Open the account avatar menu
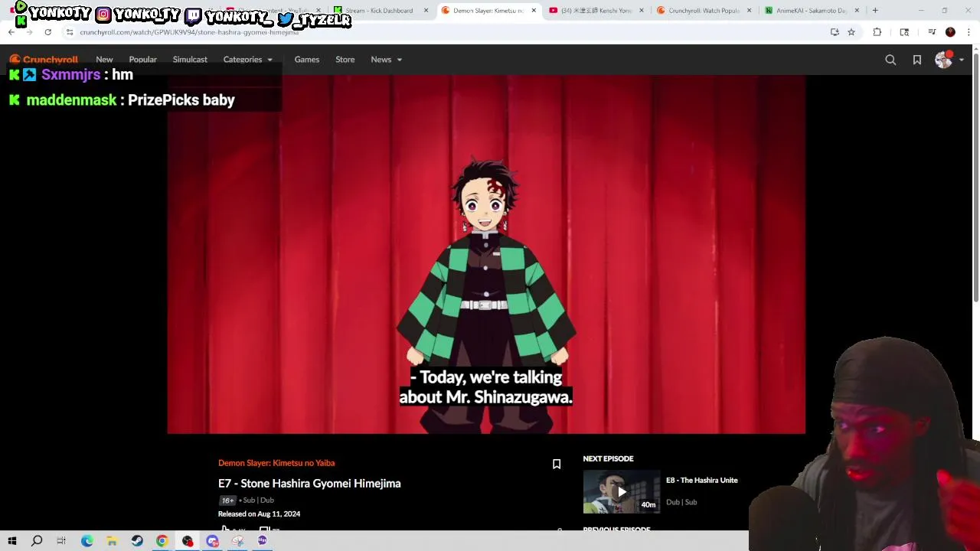The width and height of the screenshot is (980, 551). click(x=943, y=60)
